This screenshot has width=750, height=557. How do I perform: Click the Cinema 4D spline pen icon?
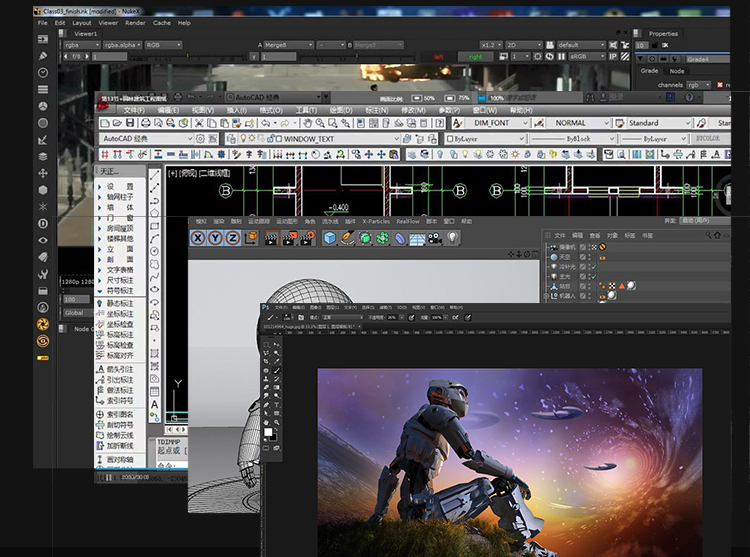(347, 238)
